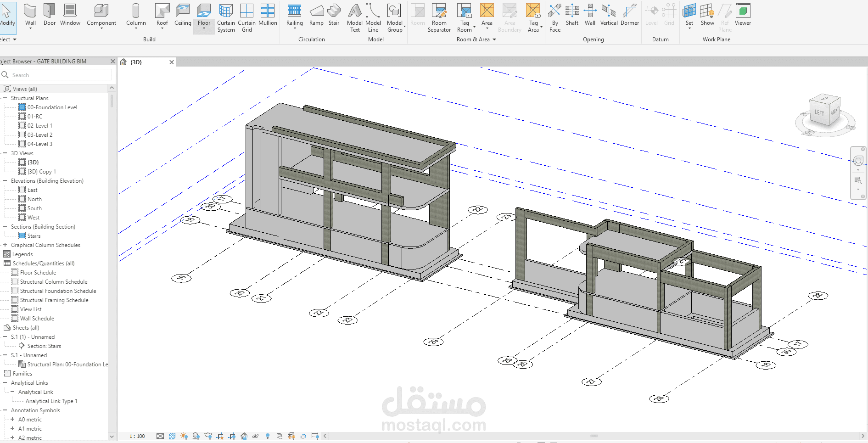Image resolution: width=868 pixels, height=443 pixels.
Task: Select the Wall tool
Action: (x=30, y=16)
